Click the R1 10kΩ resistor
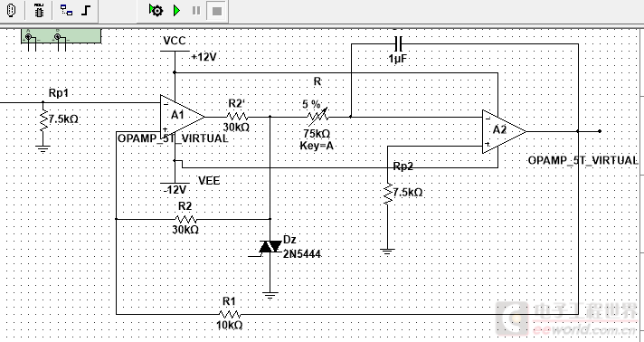The height and width of the screenshot is (342, 644). point(230,315)
